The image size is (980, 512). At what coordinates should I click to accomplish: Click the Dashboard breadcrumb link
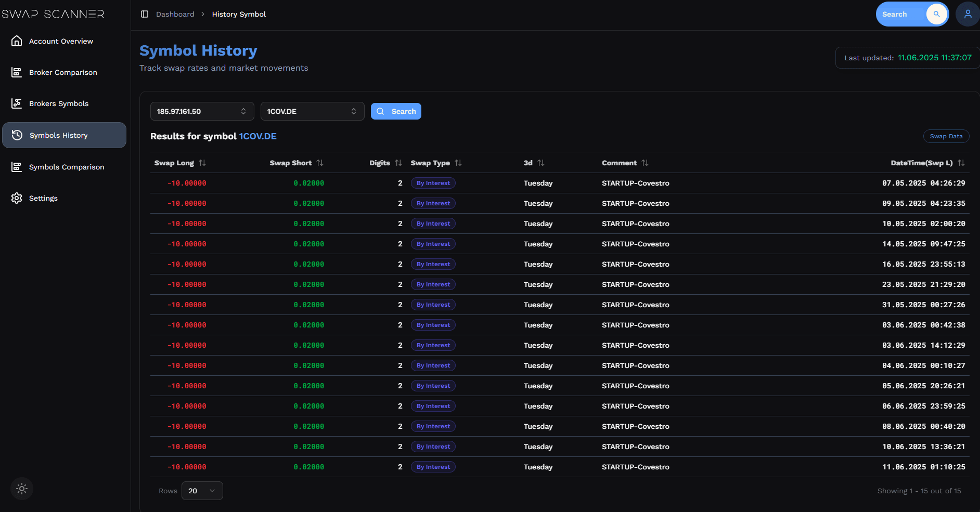point(175,14)
